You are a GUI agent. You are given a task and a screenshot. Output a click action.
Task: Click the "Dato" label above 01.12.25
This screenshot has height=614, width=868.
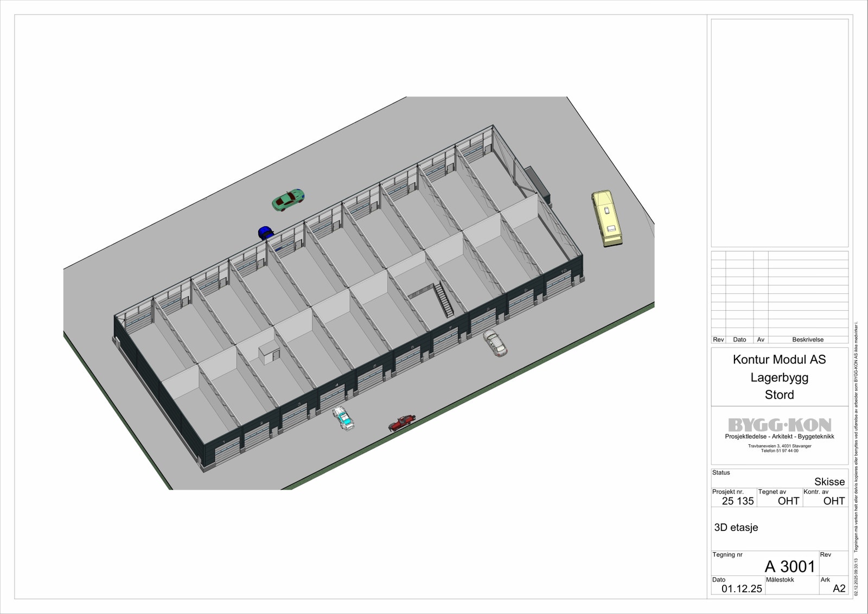[x=719, y=580]
